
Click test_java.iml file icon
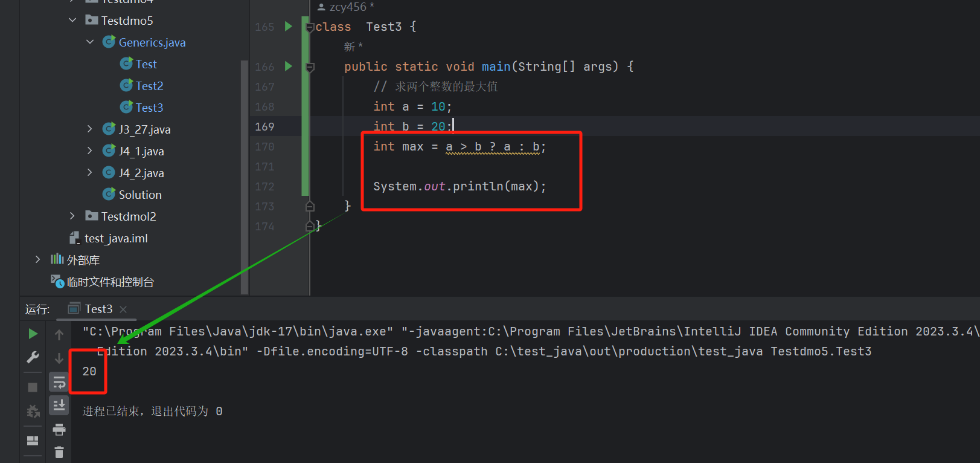(74, 238)
